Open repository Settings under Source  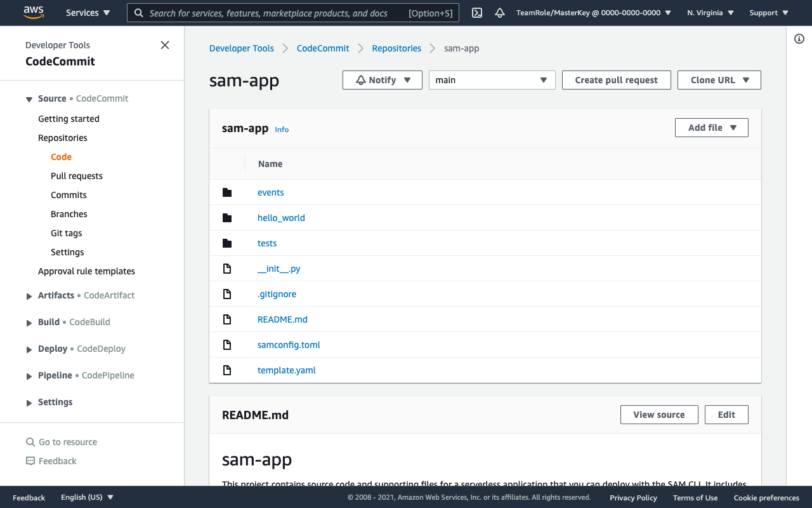pyautogui.click(x=67, y=252)
